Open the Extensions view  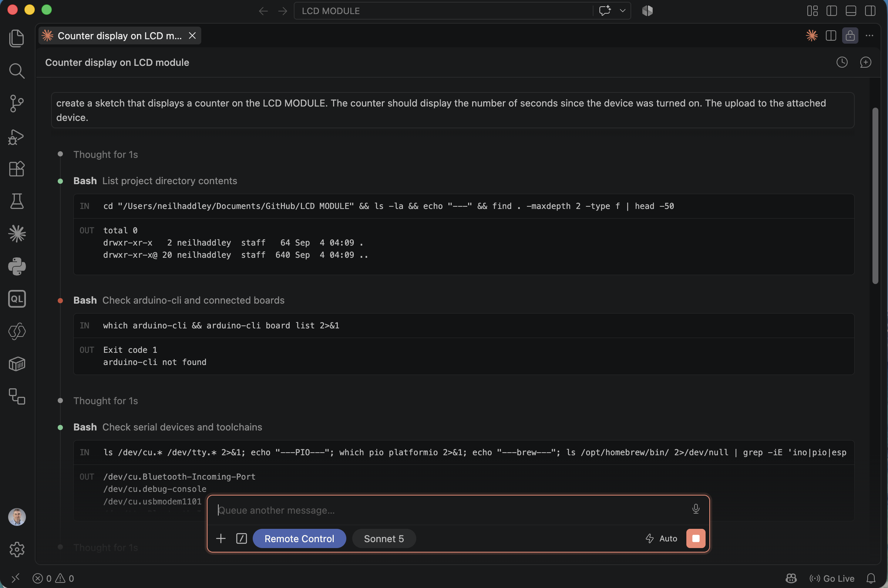tap(17, 169)
